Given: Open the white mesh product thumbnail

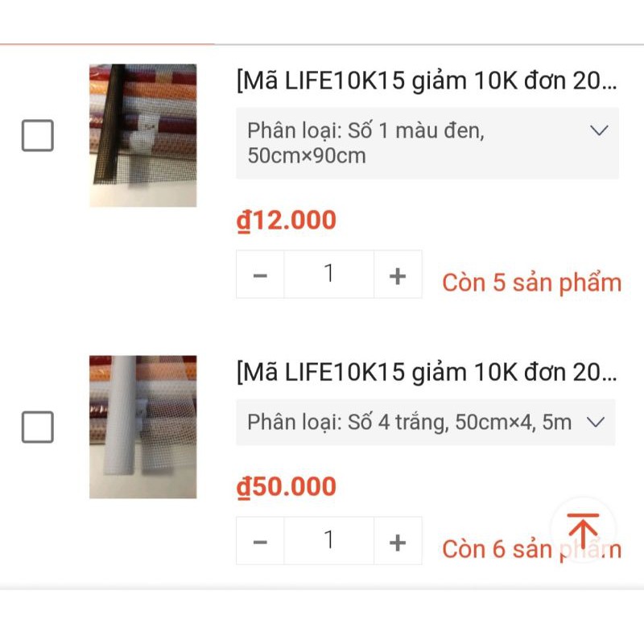Looking at the screenshot, I should (x=142, y=427).
